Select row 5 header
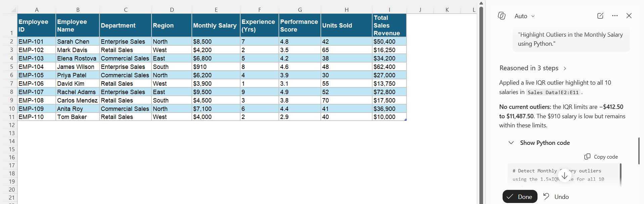The width and height of the screenshot is (644, 204). pos(11,67)
